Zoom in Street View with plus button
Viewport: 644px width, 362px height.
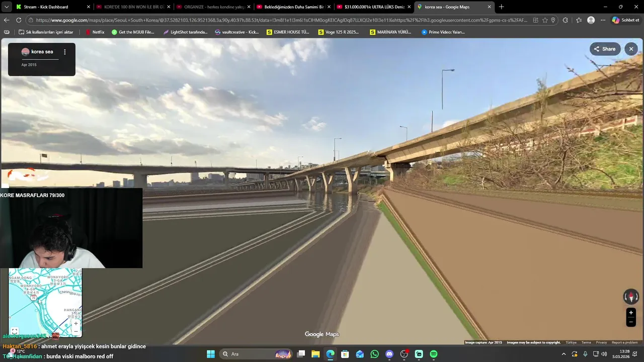click(631, 312)
